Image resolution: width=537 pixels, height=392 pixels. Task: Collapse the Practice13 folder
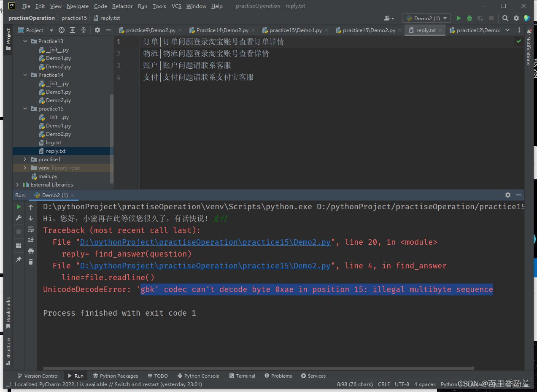(x=25, y=41)
